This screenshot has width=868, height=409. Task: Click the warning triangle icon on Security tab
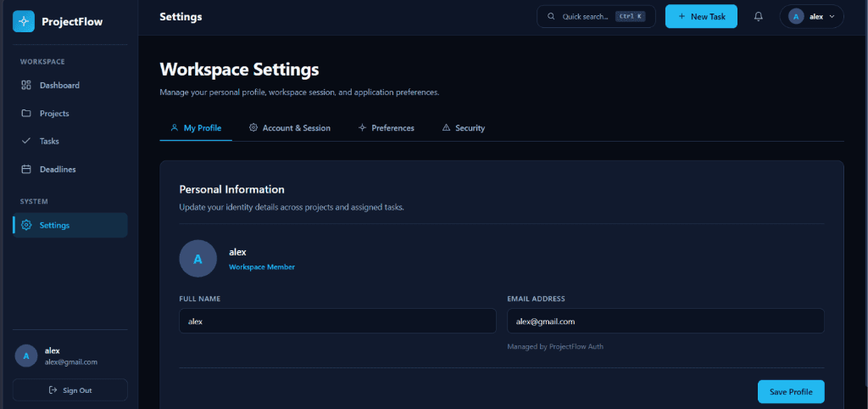click(x=446, y=127)
